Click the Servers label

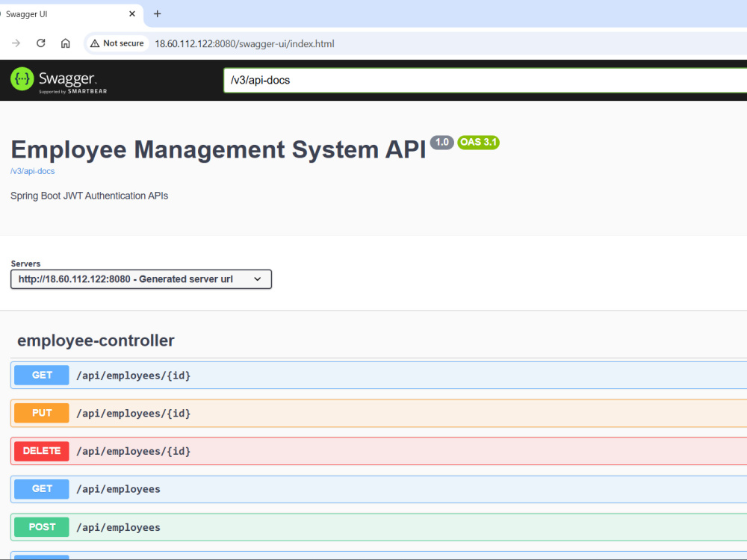[x=25, y=264]
